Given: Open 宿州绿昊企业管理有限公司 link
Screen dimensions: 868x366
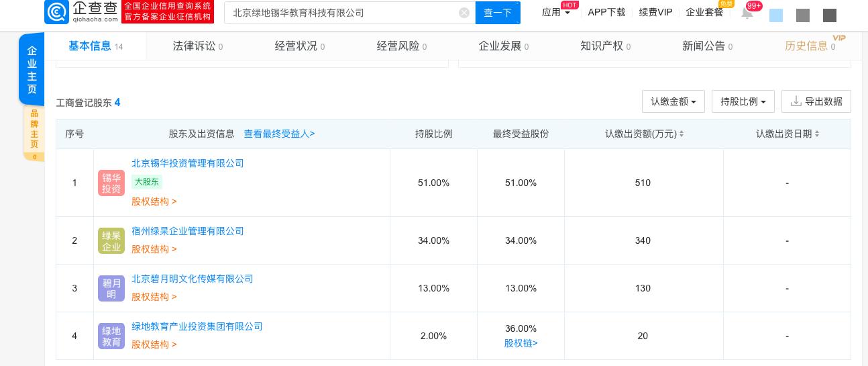Looking at the screenshot, I should click(188, 231).
